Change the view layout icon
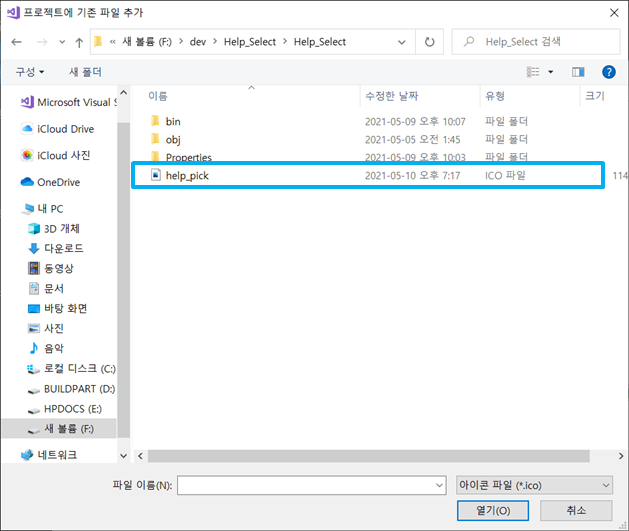Viewport: 629px width, 531px height. 533,72
